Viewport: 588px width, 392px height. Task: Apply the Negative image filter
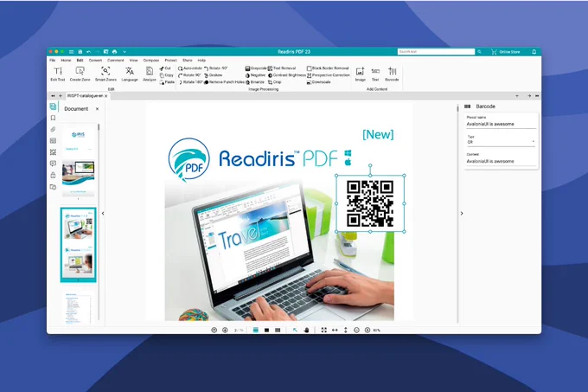click(x=255, y=75)
